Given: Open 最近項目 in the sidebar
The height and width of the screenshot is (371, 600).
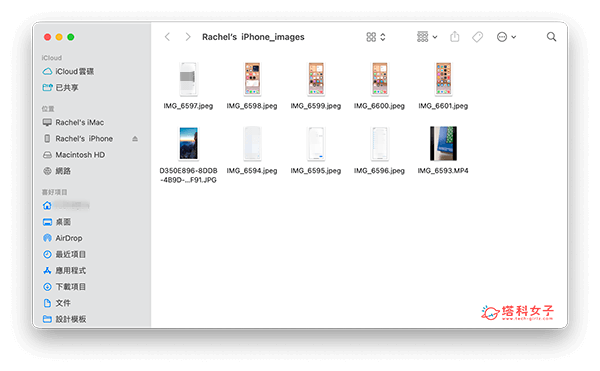Looking at the screenshot, I should click(x=64, y=254).
